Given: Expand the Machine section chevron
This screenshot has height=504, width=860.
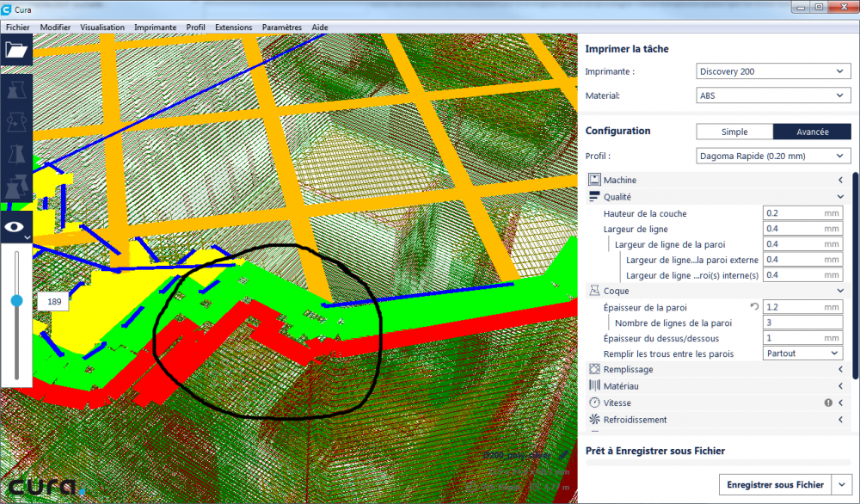Looking at the screenshot, I should click(x=840, y=180).
